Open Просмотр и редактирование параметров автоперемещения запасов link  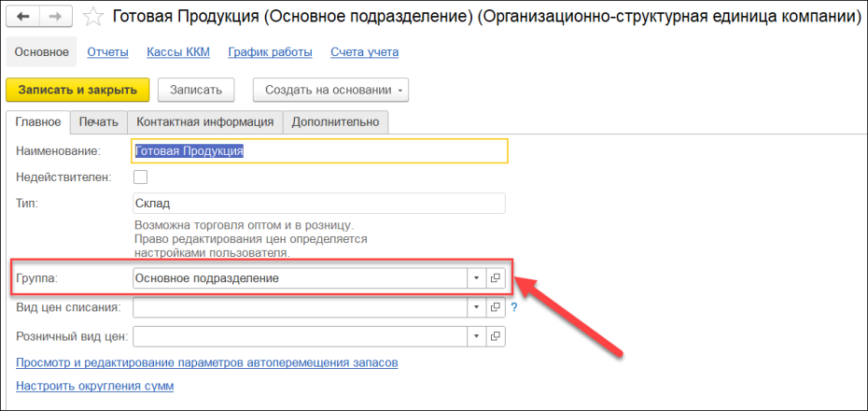pos(207,362)
